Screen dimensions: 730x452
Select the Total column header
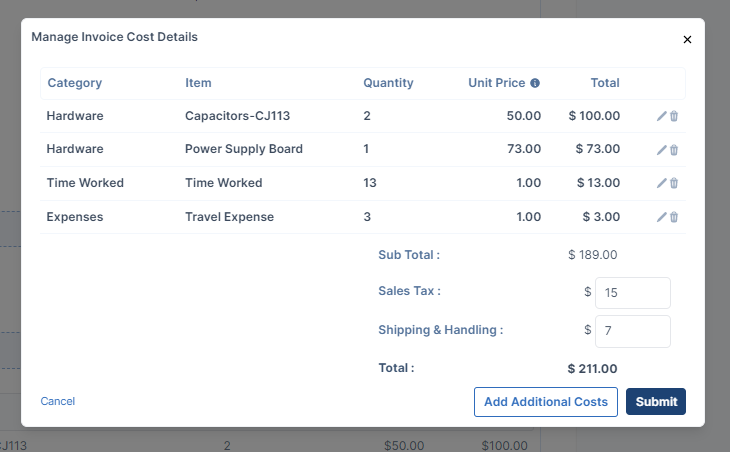click(605, 83)
